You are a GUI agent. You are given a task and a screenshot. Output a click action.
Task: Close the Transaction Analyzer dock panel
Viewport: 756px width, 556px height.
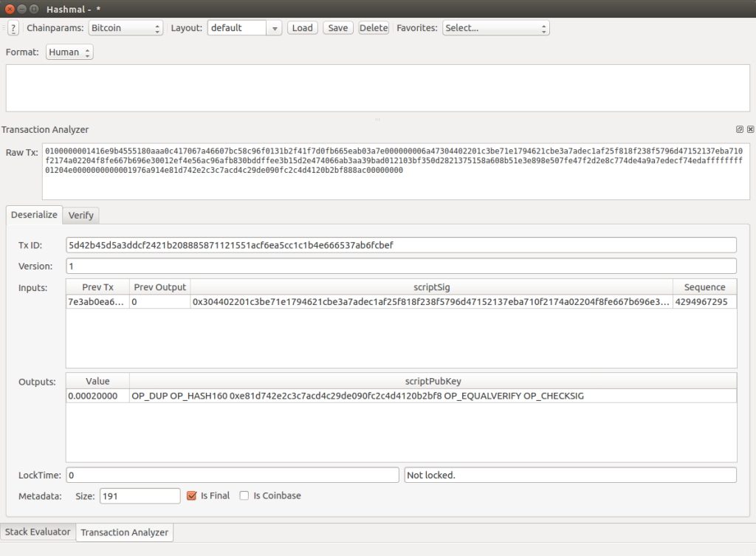tap(750, 129)
